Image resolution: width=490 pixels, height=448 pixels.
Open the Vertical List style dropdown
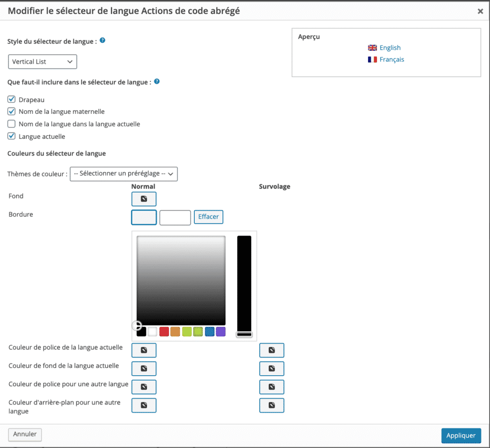43,62
